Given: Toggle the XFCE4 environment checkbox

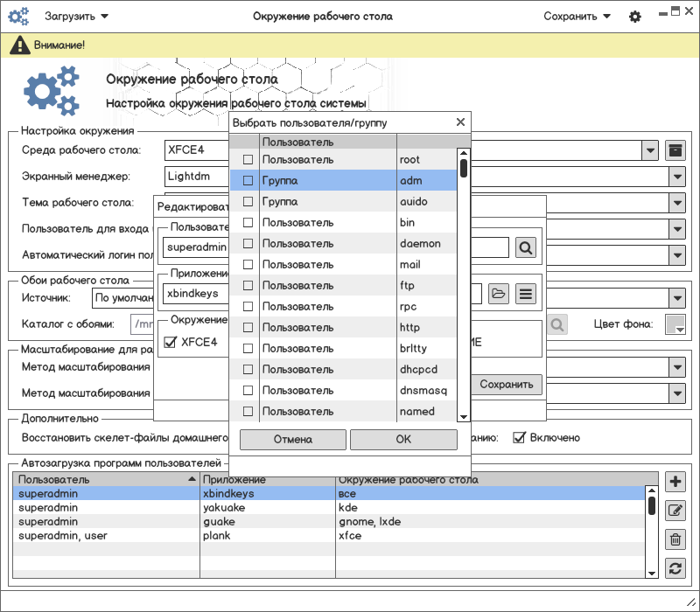Looking at the screenshot, I should 171,342.
